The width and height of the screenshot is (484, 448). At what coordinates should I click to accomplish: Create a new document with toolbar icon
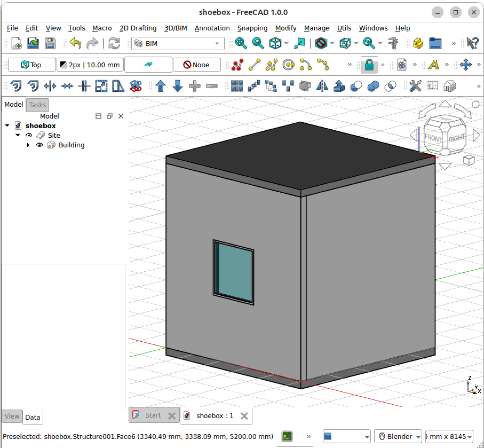pos(17,44)
